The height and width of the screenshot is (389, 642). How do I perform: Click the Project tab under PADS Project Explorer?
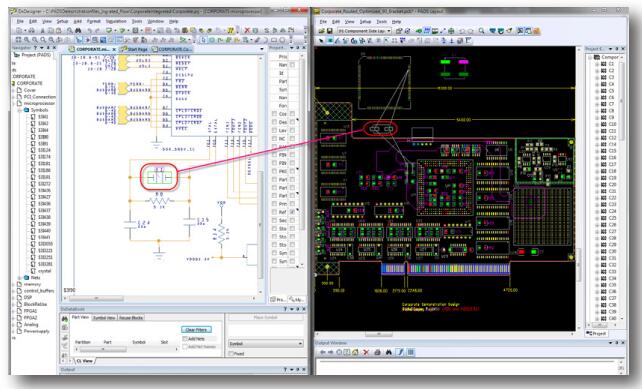[597, 333]
